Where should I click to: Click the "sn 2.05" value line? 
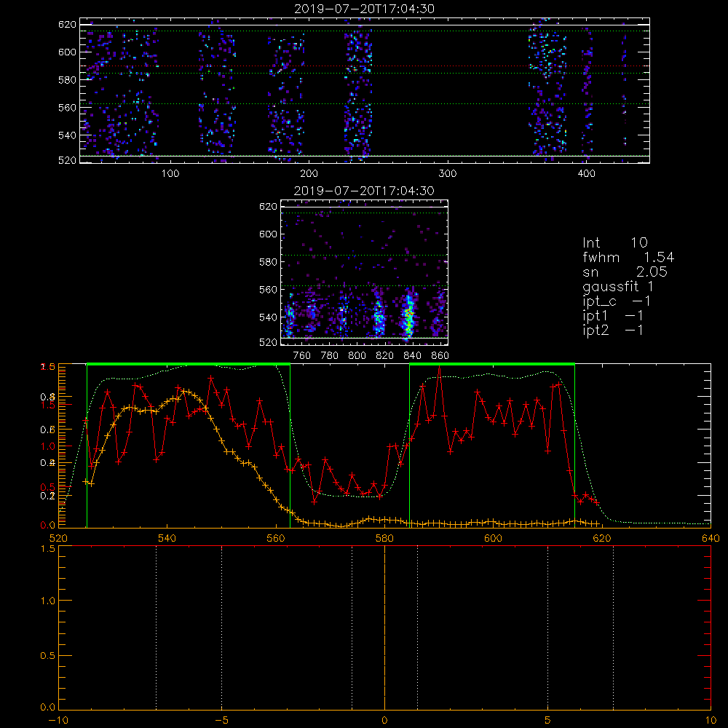[x=625, y=272]
